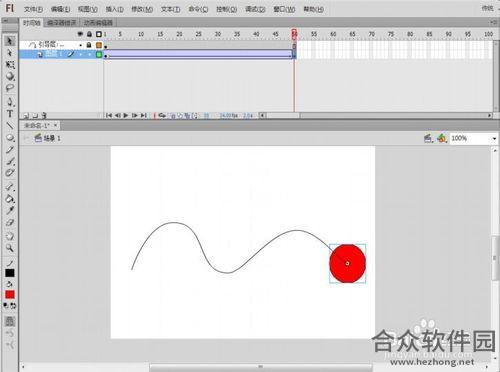The image size is (500, 372).
Task: Select the Brush tool
Action: (x=10, y=161)
